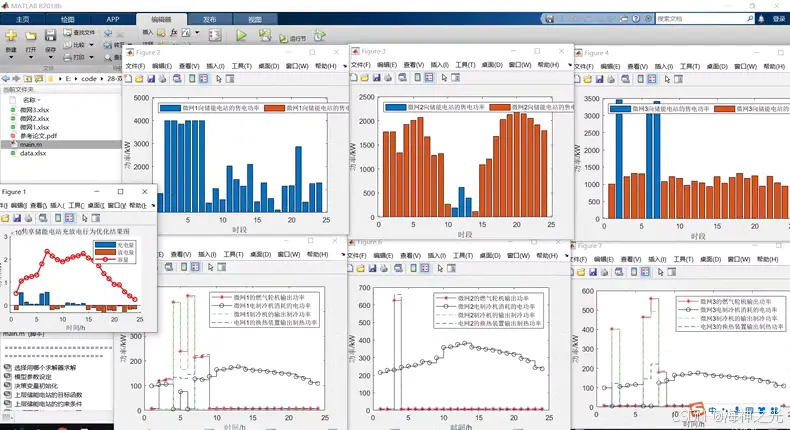Select 微网1.xlsx in the file list
Viewport: 790px width, 430px height.
(x=34, y=127)
